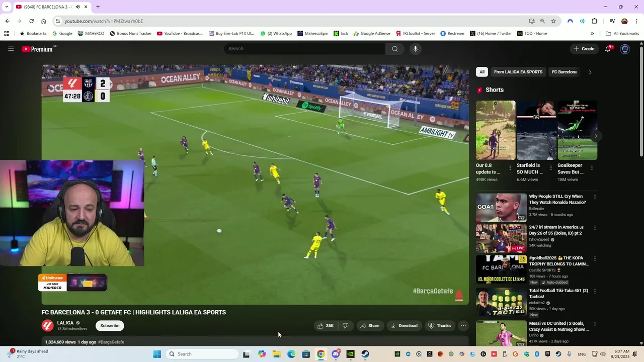Open the Our 0.8 update short

coord(496,130)
